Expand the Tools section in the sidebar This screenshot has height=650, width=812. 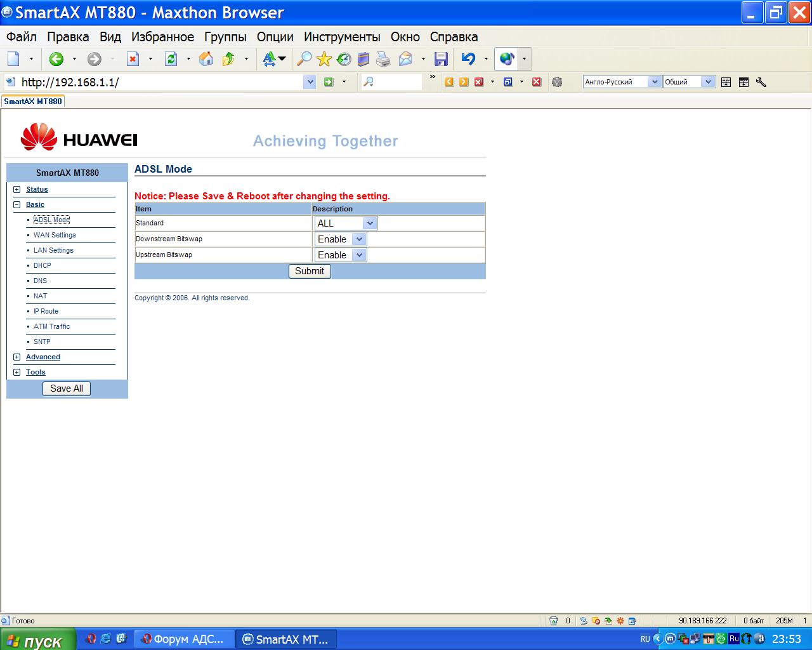pos(17,372)
